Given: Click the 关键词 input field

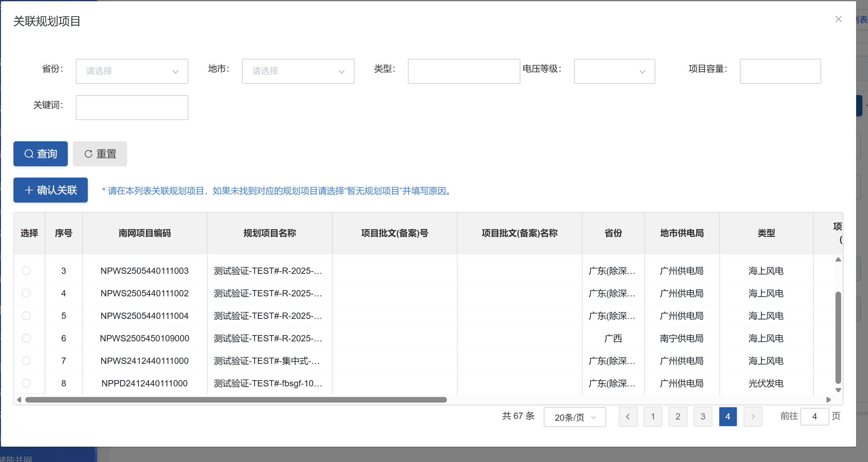Looking at the screenshot, I should point(132,108).
